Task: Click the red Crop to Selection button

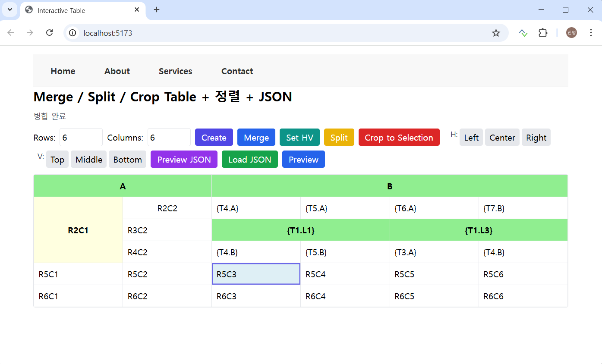Action: tap(399, 138)
